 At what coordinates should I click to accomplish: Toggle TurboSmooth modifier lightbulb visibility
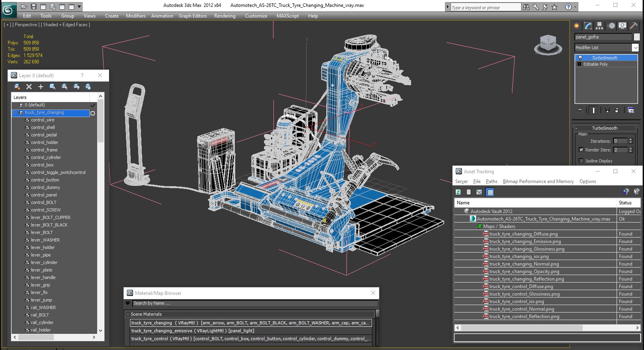580,58
